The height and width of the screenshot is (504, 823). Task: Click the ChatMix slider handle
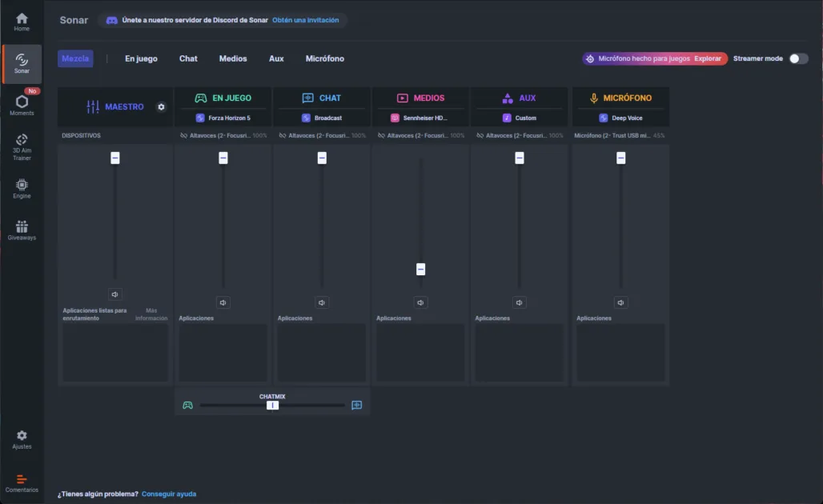point(272,406)
